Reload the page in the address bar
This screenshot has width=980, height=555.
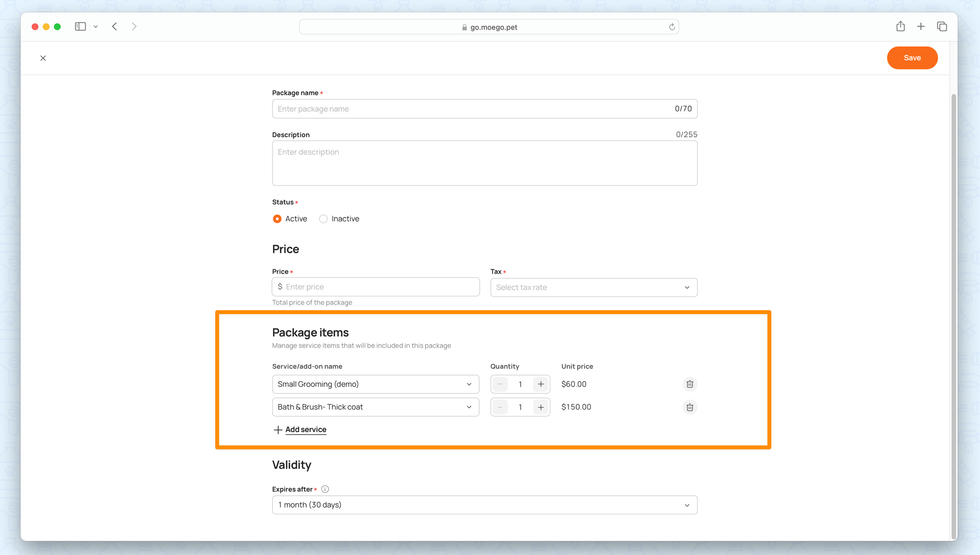click(x=672, y=27)
